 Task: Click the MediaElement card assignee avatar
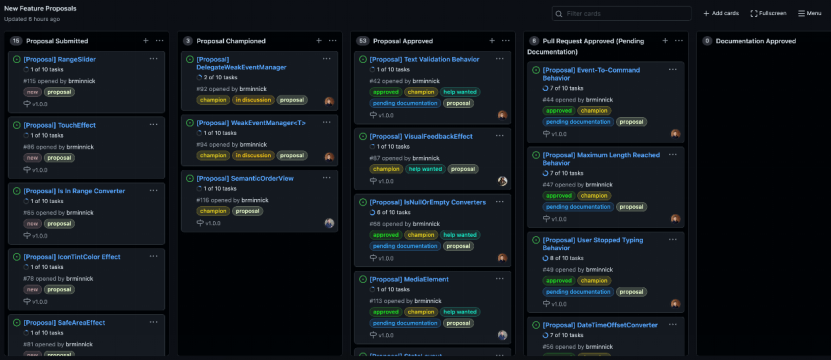coord(502,335)
